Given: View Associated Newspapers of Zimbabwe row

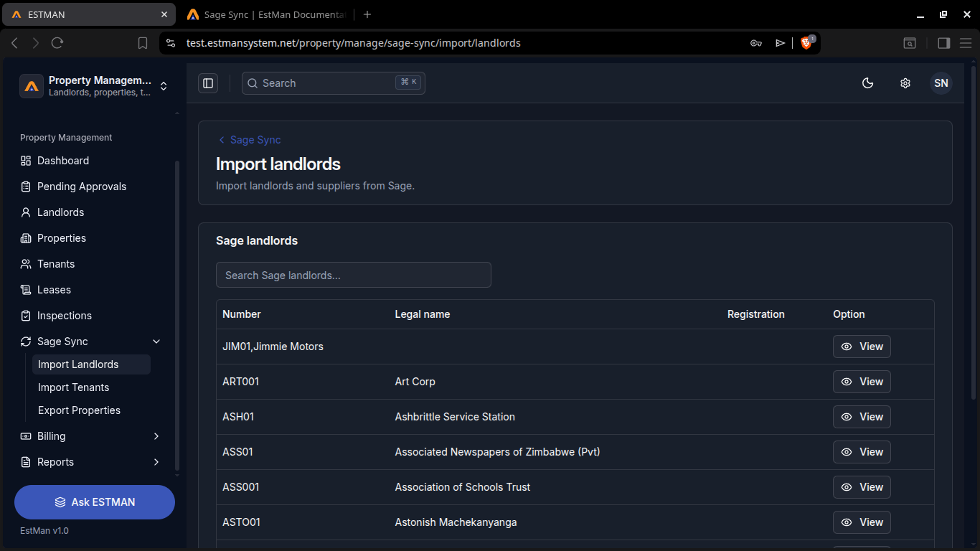Looking at the screenshot, I should click(862, 452).
